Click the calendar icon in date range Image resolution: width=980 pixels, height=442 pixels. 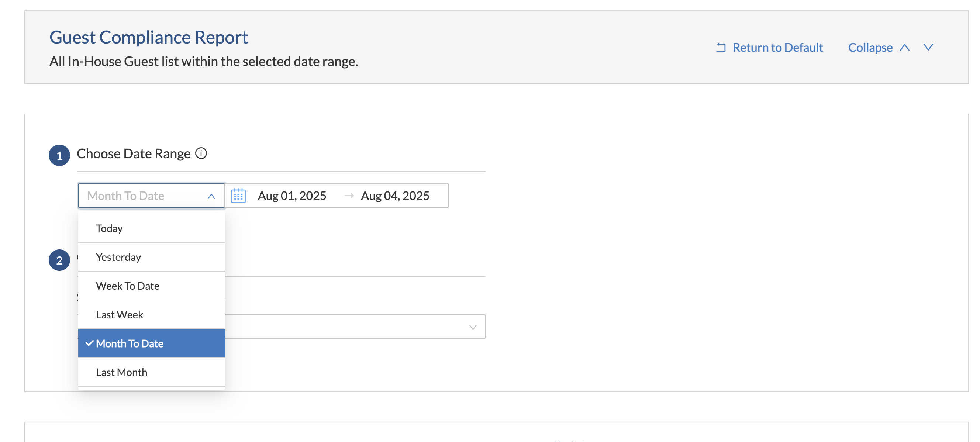tap(238, 196)
